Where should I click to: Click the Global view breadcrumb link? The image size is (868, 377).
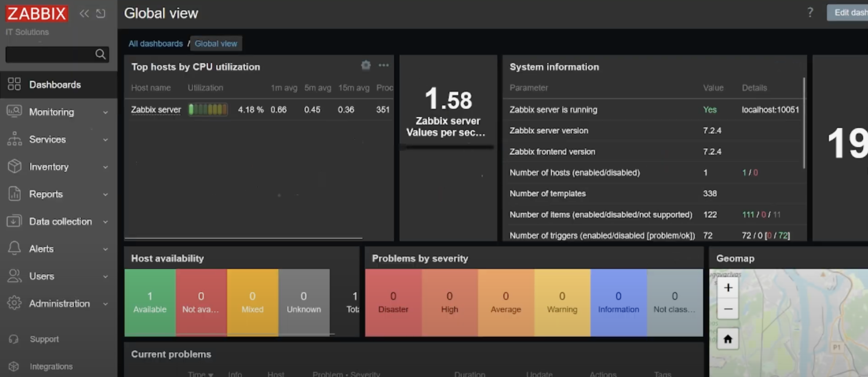click(216, 43)
